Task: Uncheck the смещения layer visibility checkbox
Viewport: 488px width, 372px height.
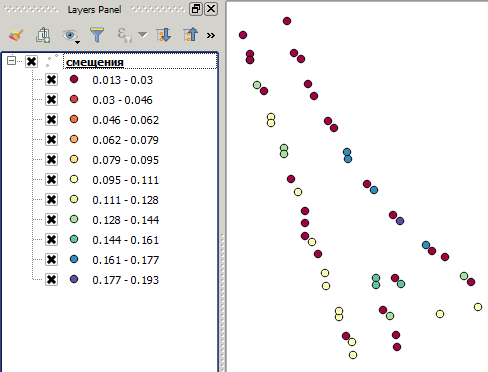Action: pyautogui.click(x=31, y=61)
